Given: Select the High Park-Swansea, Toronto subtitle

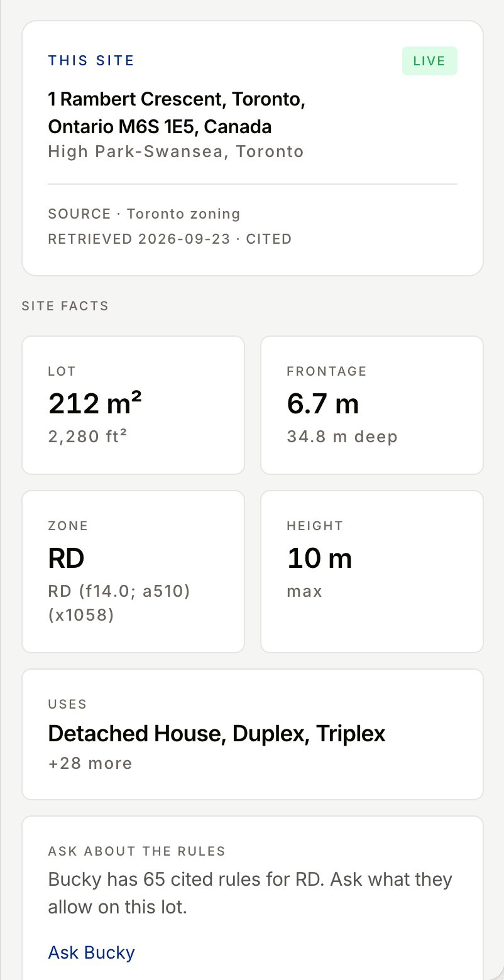Looking at the screenshot, I should [x=176, y=151].
